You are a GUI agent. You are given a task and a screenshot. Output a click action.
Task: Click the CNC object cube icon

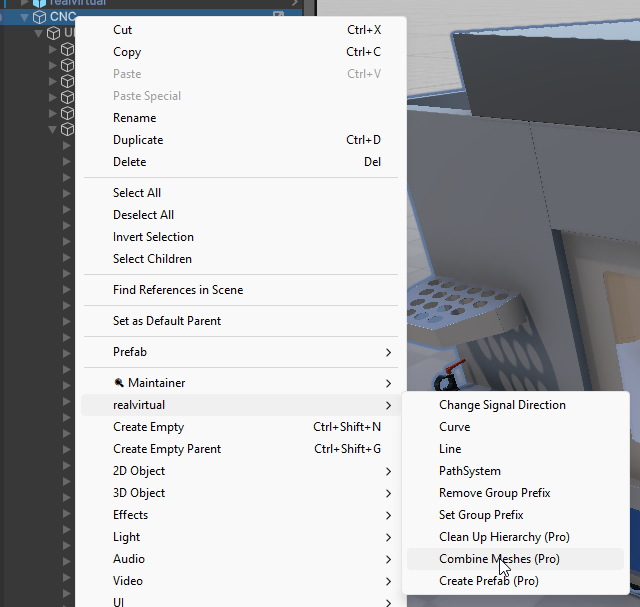pos(40,17)
